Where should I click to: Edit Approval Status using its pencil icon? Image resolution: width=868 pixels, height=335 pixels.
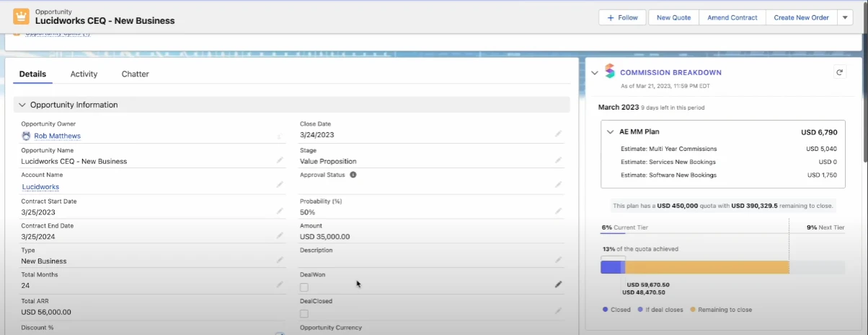(x=558, y=185)
